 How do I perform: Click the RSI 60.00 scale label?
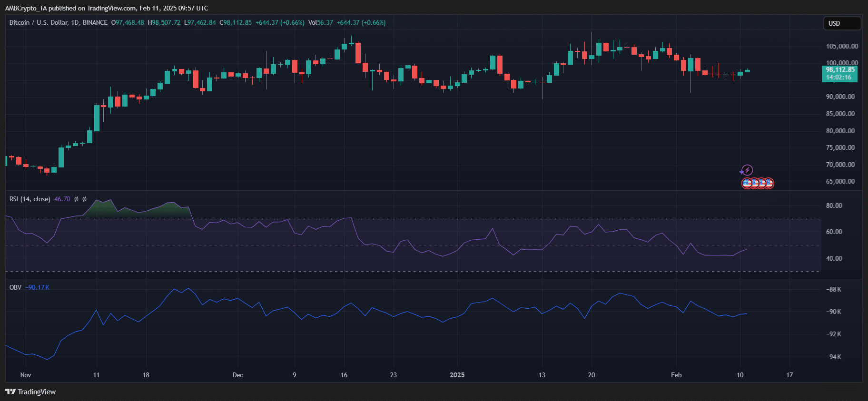click(834, 232)
